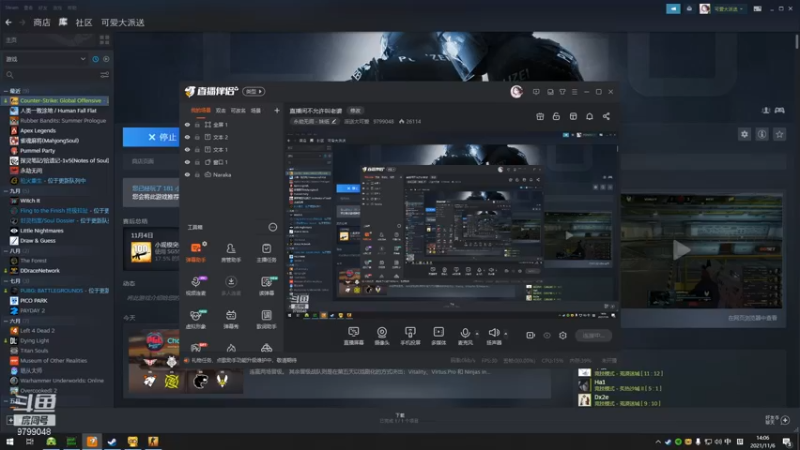Open the gift box icon in 直播伴侣 header
Screen dimensions: 800x450
(x=540, y=116)
